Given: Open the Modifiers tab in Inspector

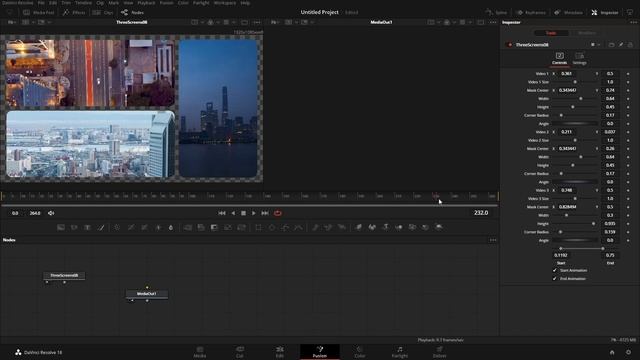Looking at the screenshot, I should click(587, 33).
